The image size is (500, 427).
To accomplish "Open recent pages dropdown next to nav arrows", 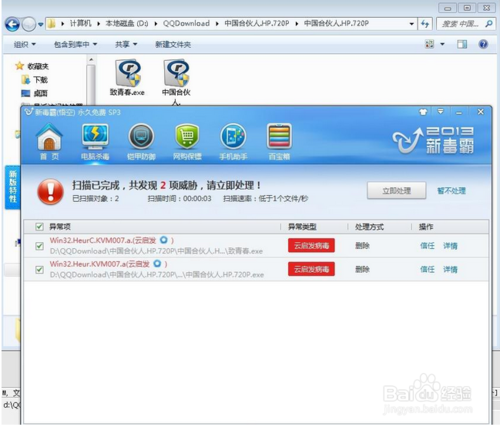I will (x=41, y=24).
